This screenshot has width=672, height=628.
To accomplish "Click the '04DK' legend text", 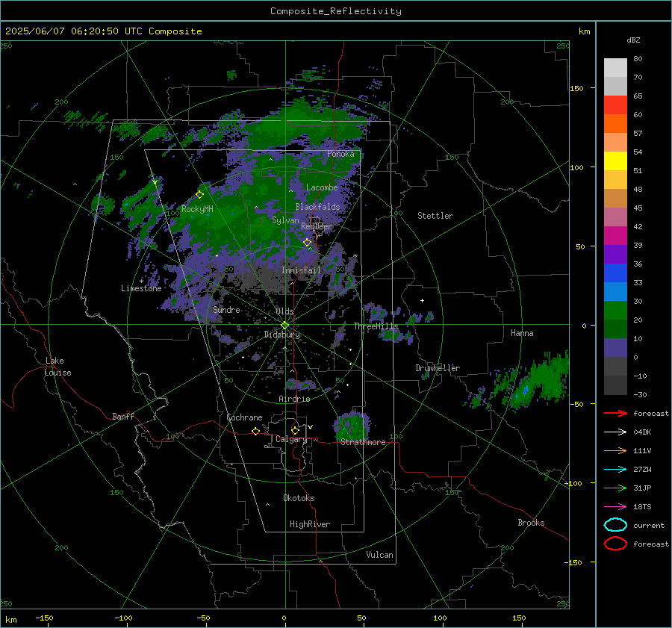I will tap(642, 432).
